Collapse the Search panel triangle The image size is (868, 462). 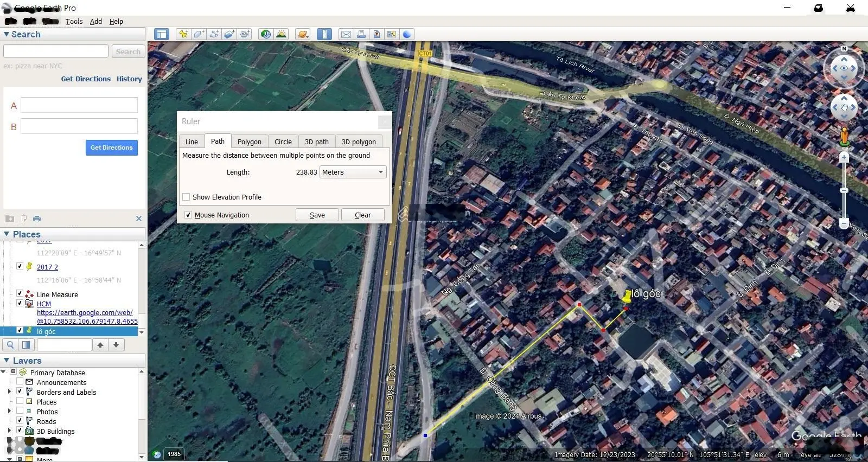[x=7, y=34]
